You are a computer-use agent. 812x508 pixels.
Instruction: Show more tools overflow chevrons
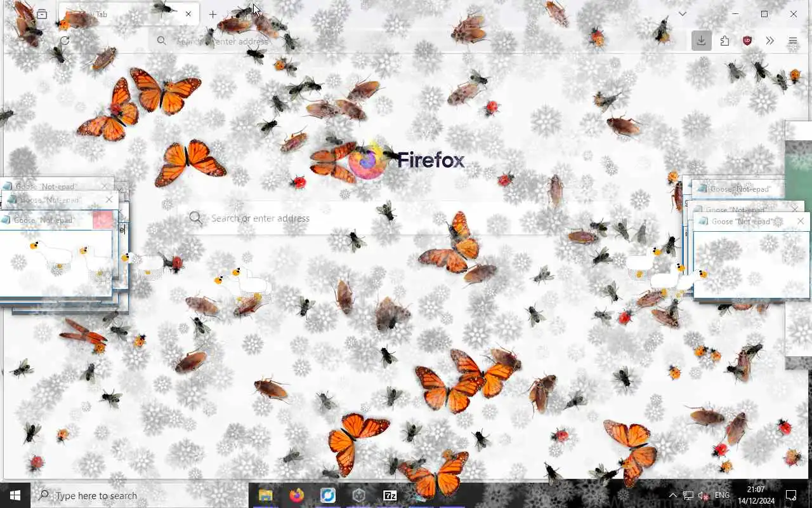[770, 41]
